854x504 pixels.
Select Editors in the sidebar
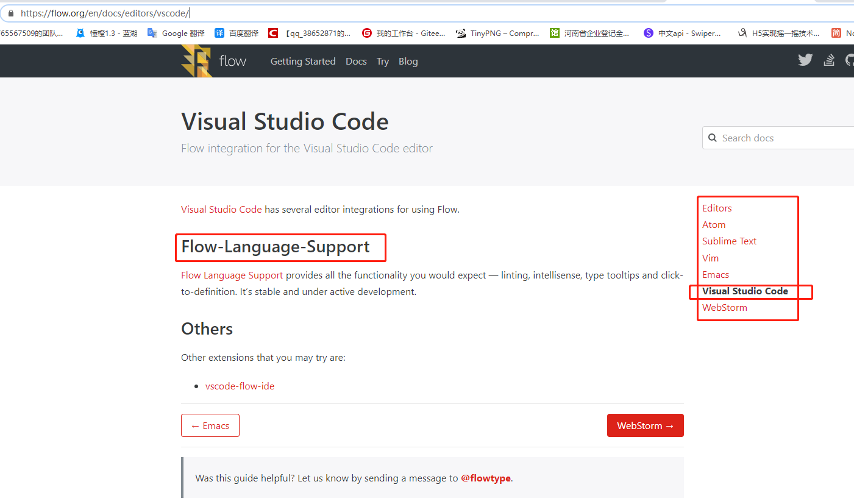tap(717, 208)
